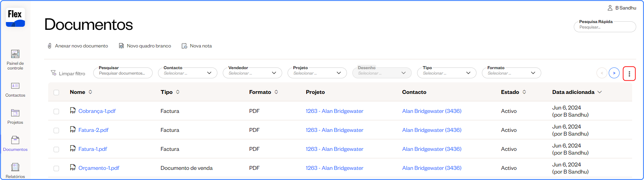Screen dimensions: 644x180
Task: Add a Nova nota
Action: [197, 46]
